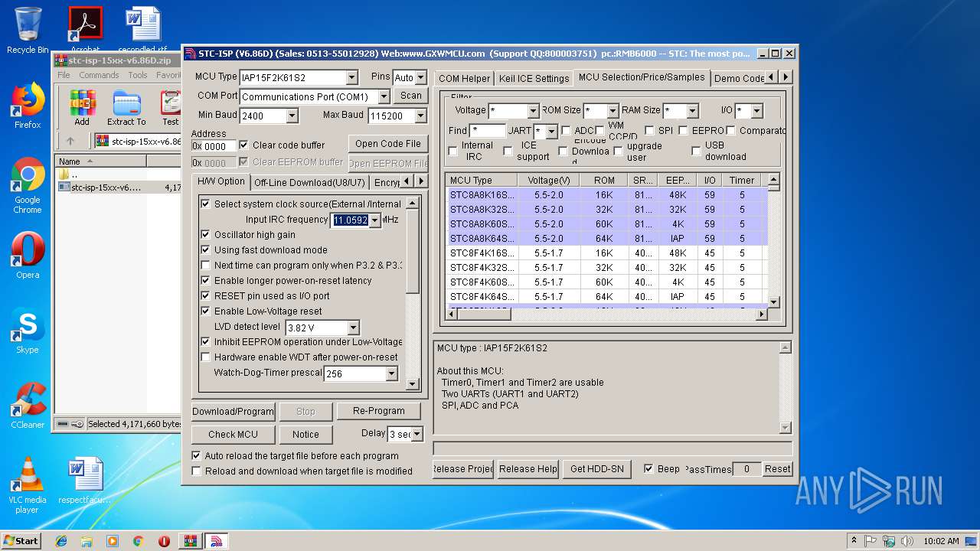Viewport: 980px width, 551px height.
Task: Open the respectfacu Word document icon
Action: [85, 481]
